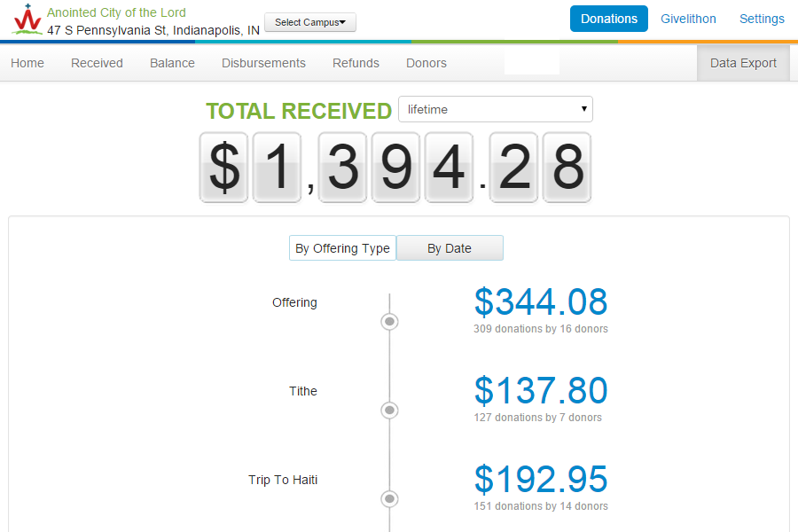Select the Home tab
The height and width of the screenshot is (532, 798).
coord(27,63)
